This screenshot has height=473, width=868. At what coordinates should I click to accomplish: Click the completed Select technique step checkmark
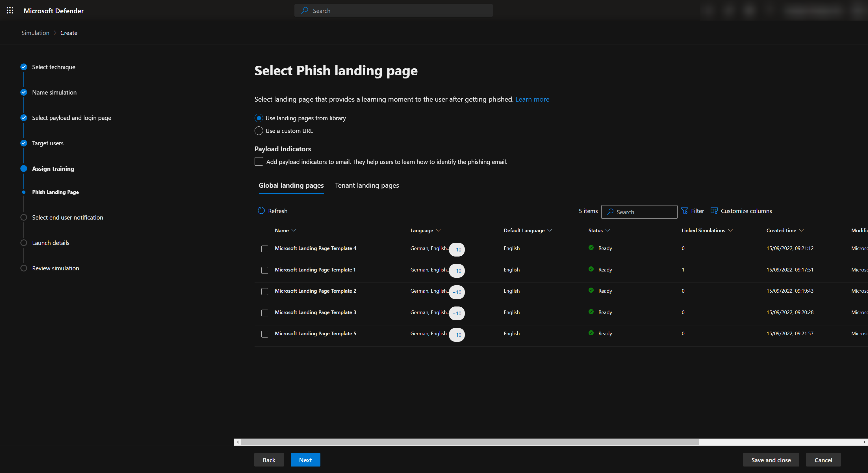click(23, 67)
